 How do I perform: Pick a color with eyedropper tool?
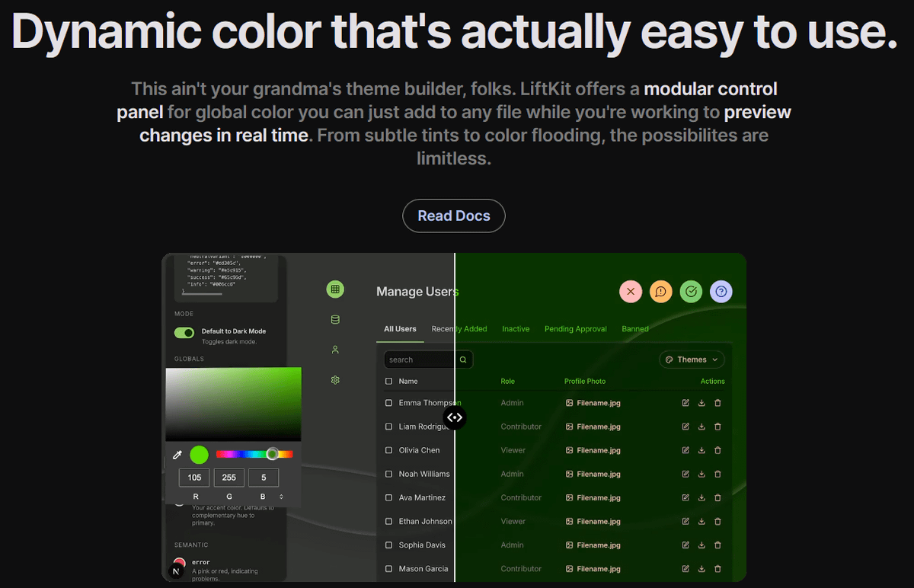point(177,455)
